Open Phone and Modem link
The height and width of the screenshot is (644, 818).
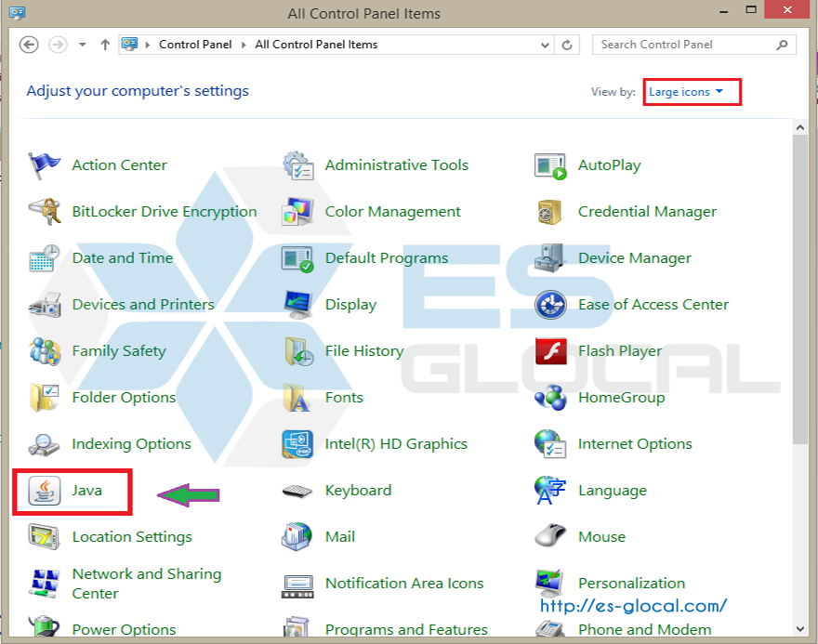pos(644,629)
